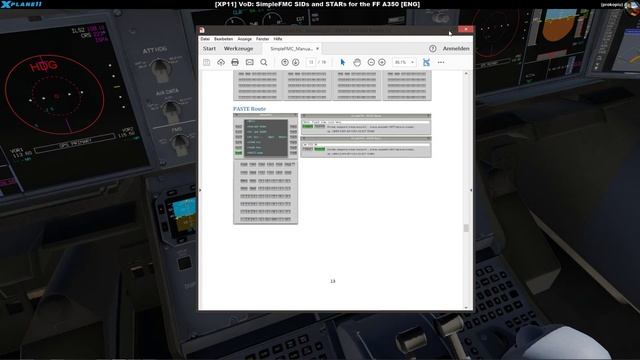Send the file by email icon
The image size is (640, 360).
[249, 62]
